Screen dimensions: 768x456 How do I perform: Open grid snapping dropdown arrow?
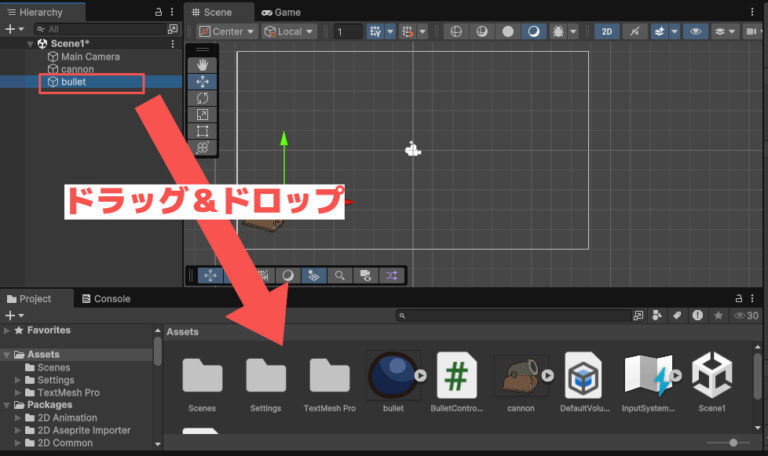(x=390, y=32)
